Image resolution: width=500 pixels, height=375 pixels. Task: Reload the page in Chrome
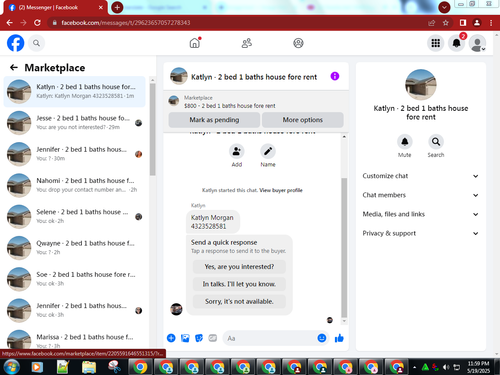(x=37, y=23)
